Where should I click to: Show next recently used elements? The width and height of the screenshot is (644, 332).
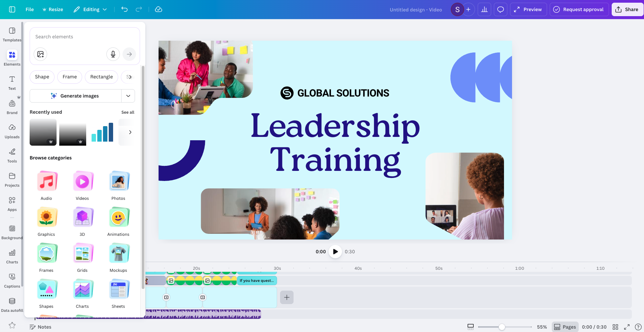(x=130, y=132)
